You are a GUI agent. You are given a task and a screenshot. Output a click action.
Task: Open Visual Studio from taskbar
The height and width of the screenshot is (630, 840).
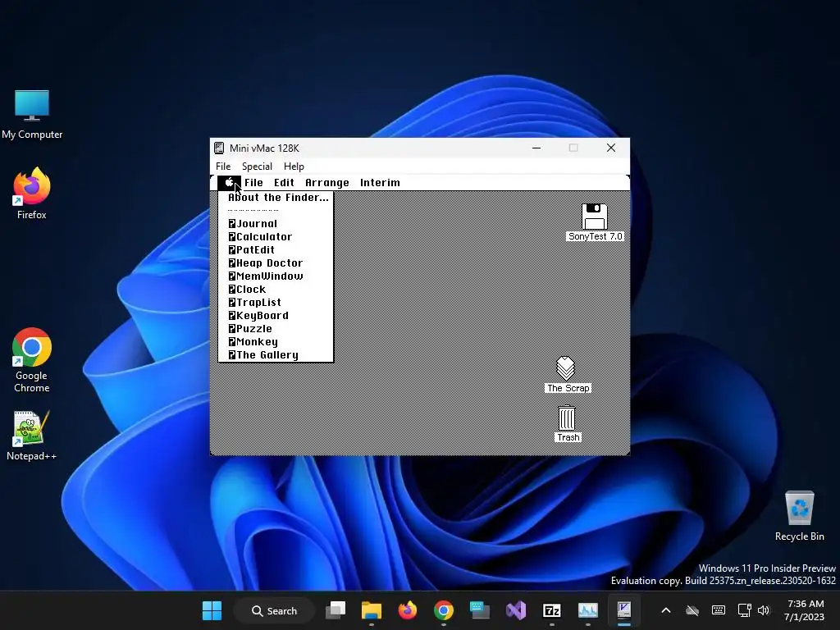(516, 610)
